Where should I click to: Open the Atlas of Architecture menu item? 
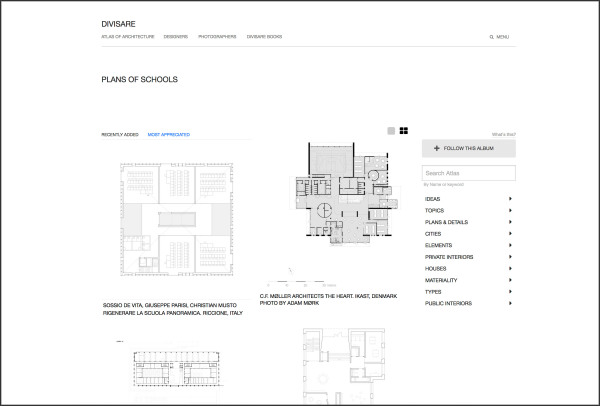click(126, 36)
